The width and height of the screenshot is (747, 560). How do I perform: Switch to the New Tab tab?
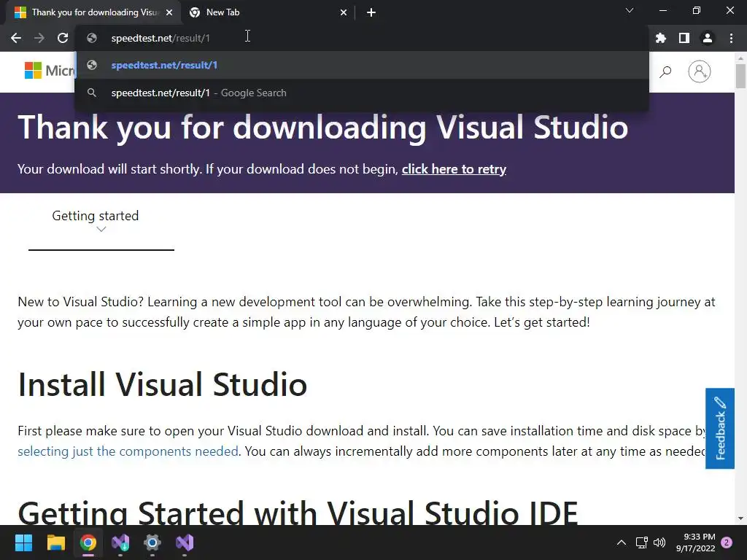point(268,12)
